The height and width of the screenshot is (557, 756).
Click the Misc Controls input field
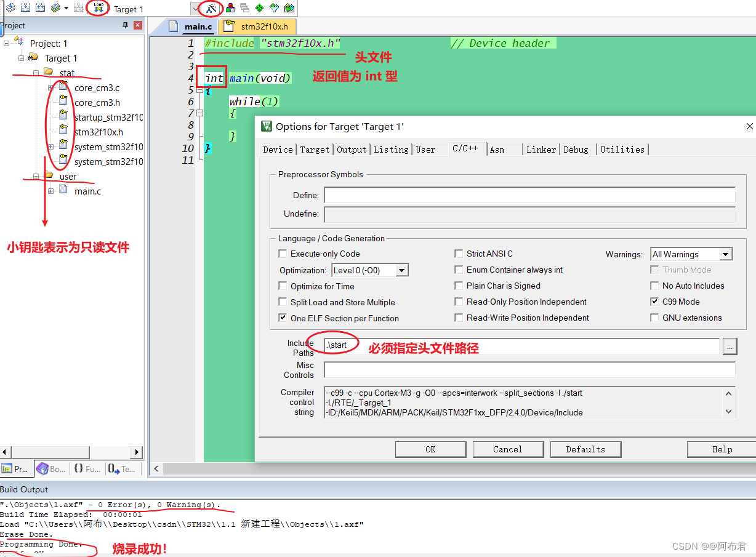pos(529,370)
